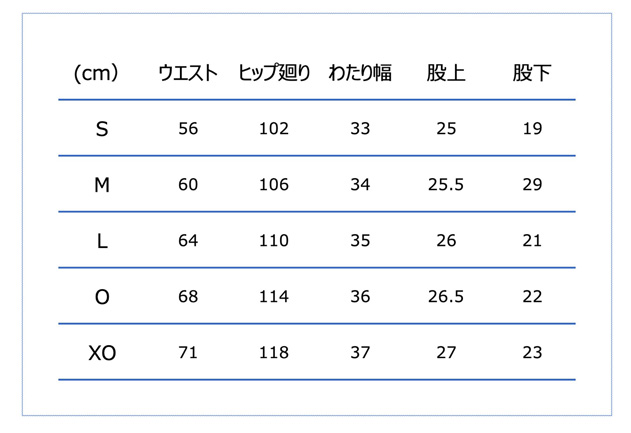Viewport: 631px width, 433px height.
Task: Click the rise value 25.5
Action: click(x=446, y=185)
